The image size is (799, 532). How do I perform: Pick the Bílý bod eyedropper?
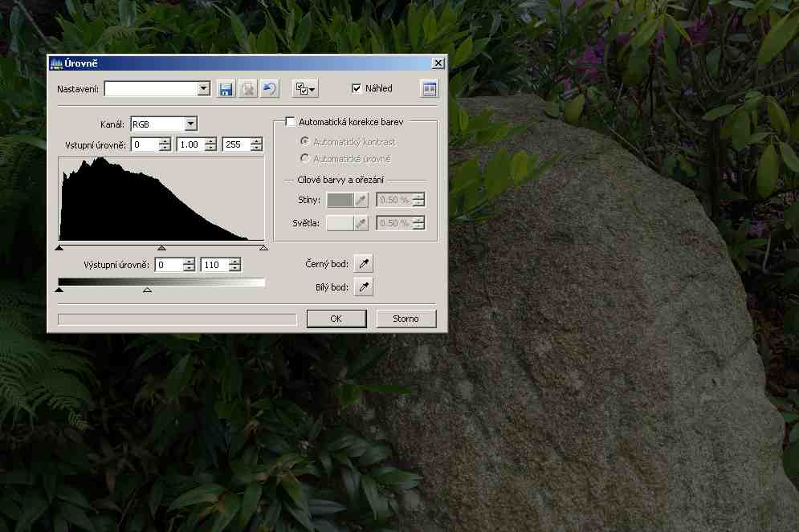pos(364,287)
